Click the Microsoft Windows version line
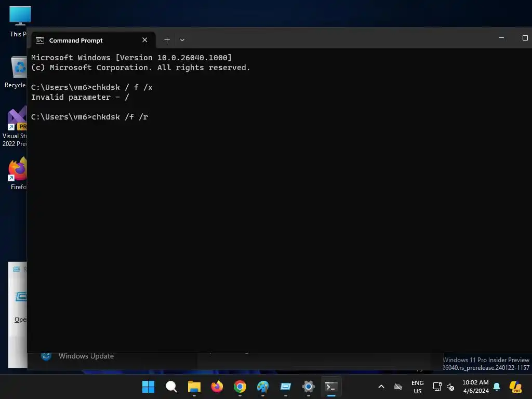This screenshot has height=399, width=532. 131,58
